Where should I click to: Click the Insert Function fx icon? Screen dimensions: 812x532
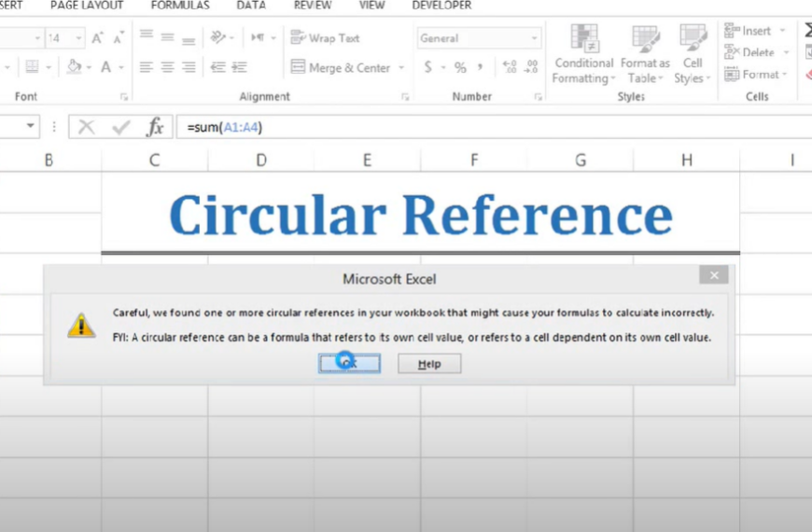click(155, 127)
